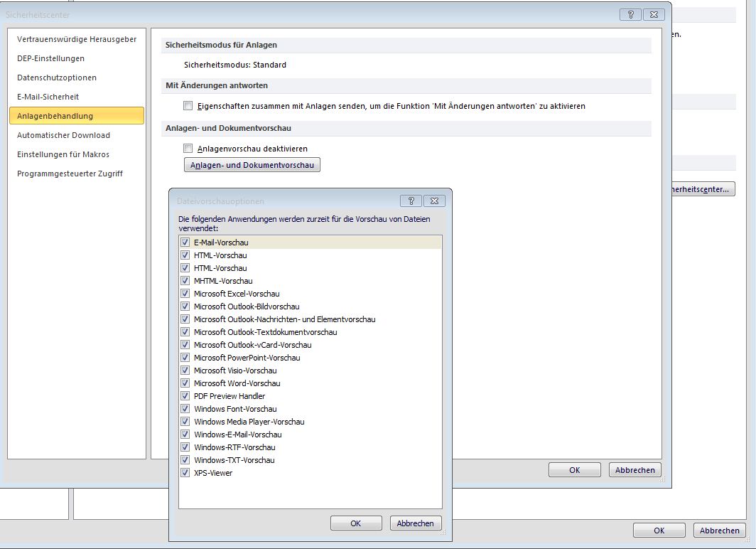Uncheck XPS-Viewer preview option
Image resolution: width=756 pixels, height=549 pixels.
click(185, 473)
